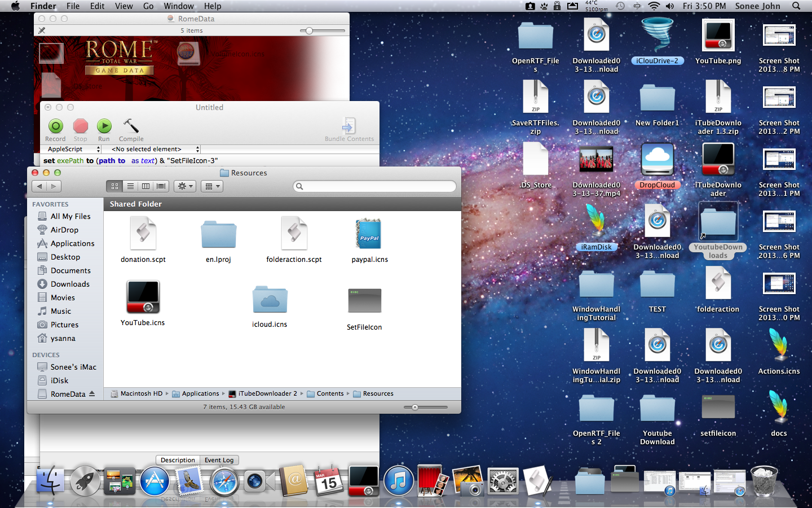This screenshot has width=812, height=508.
Task: Select DropCloud desktop icon
Action: [x=657, y=165]
